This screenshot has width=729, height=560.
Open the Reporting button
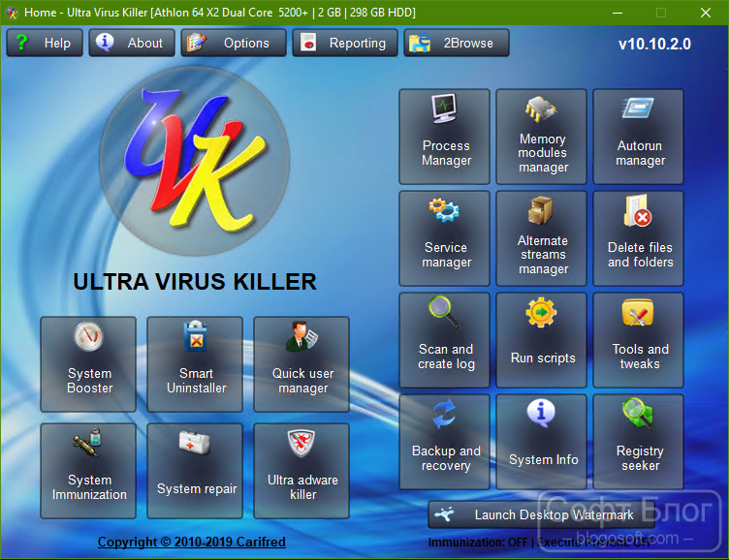pyautogui.click(x=345, y=43)
